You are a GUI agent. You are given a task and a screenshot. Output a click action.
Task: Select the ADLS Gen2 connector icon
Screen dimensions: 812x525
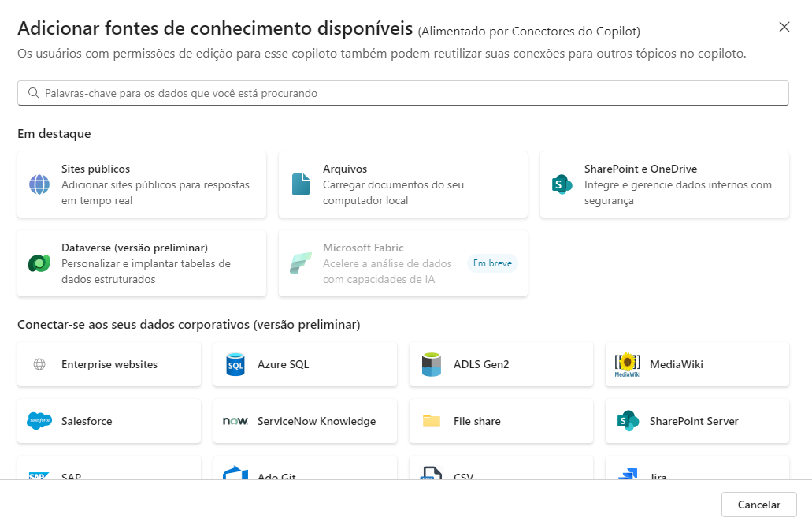(431, 364)
